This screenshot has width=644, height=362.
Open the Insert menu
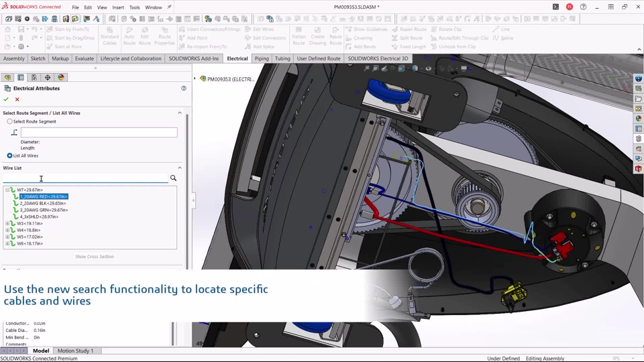tap(118, 7)
